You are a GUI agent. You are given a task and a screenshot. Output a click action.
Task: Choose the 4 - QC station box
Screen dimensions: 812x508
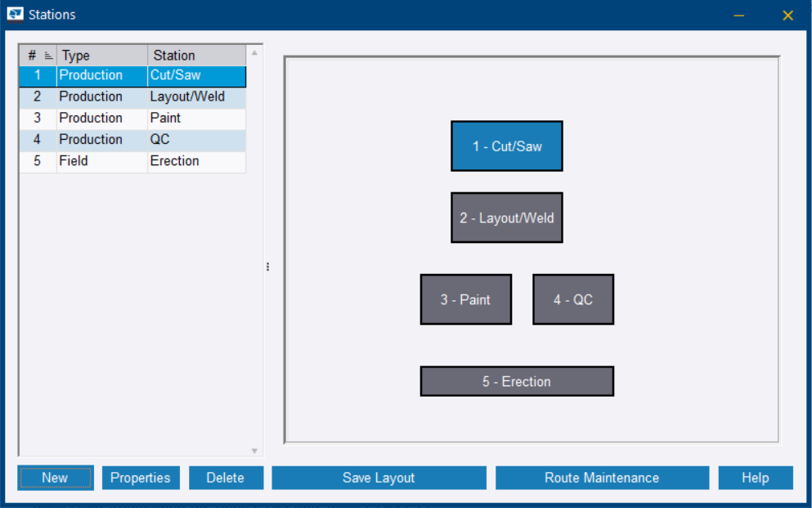click(x=572, y=299)
